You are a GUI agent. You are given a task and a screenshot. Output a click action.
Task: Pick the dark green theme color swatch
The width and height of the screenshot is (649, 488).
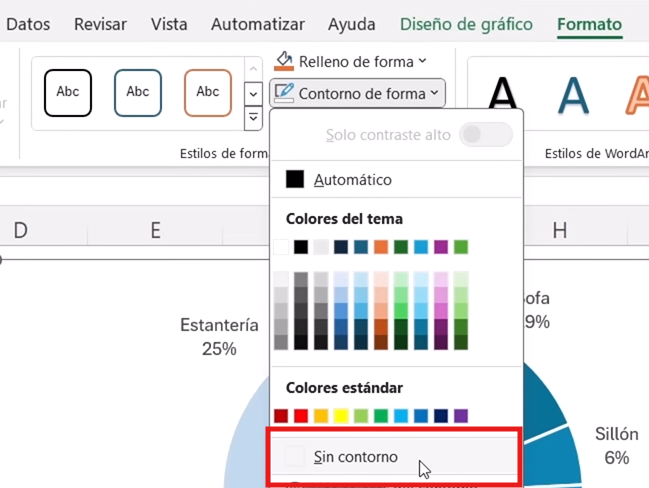coord(401,247)
